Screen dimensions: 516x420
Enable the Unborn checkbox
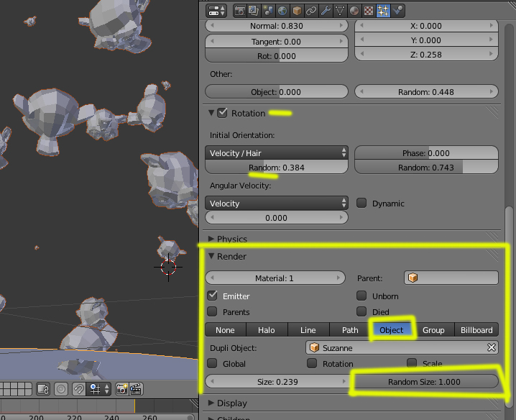pos(361,296)
